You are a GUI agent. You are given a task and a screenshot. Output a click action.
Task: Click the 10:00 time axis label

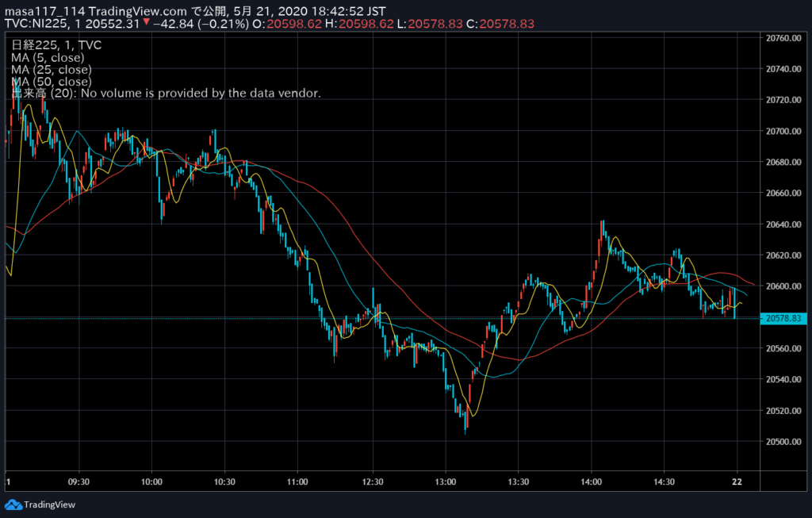coord(151,482)
